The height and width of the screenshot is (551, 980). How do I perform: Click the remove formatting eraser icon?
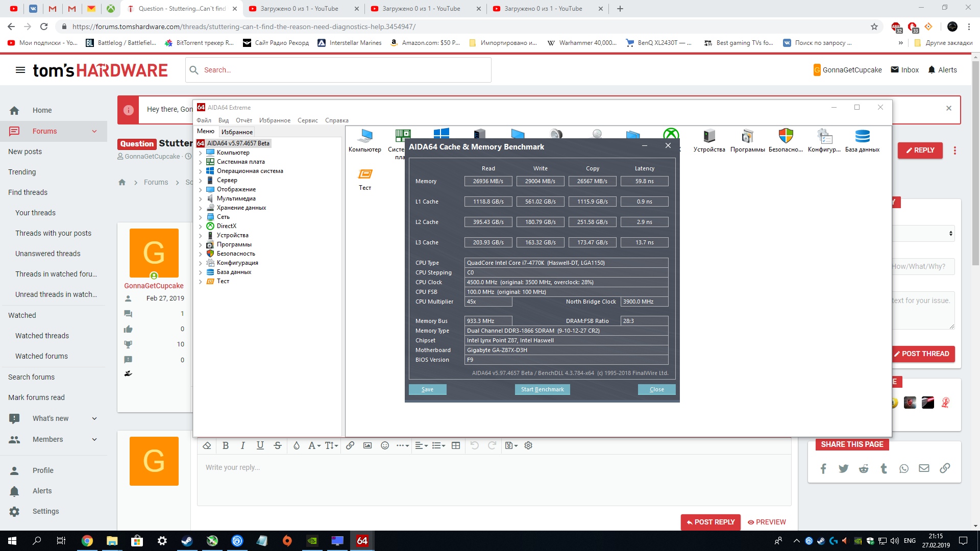point(207,445)
